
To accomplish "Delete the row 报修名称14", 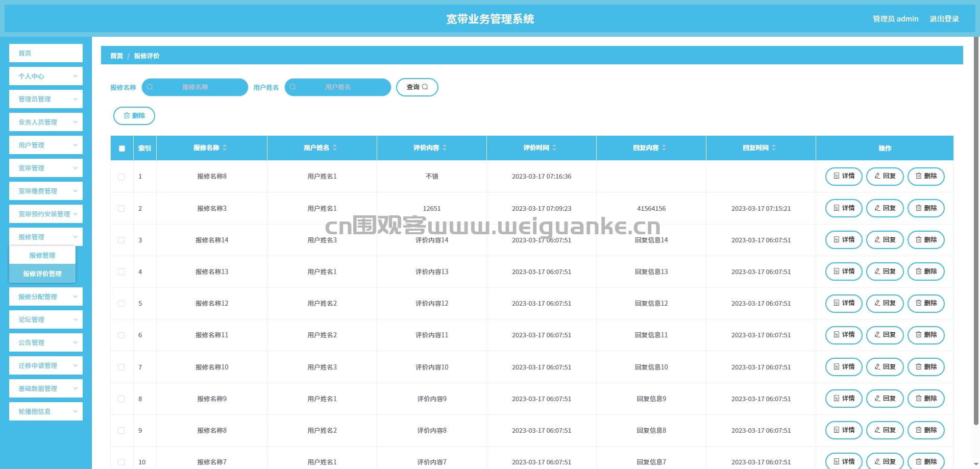I will pyautogui.click(x=926, y=240).
